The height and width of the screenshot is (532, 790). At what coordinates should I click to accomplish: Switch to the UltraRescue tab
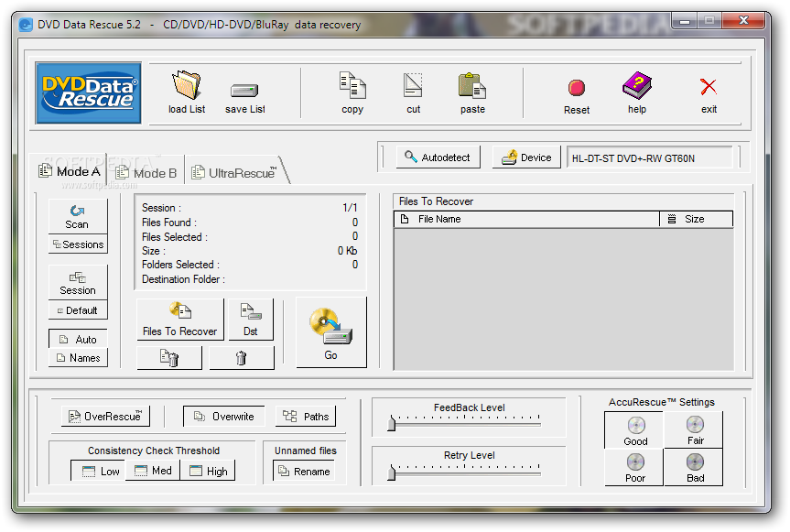(x=234, y=173)
